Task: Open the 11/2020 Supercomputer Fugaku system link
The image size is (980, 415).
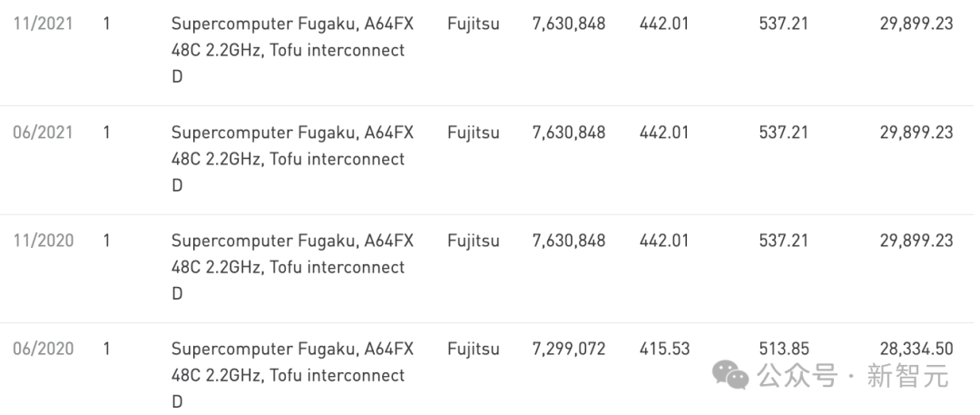Action: pos(292,267)
